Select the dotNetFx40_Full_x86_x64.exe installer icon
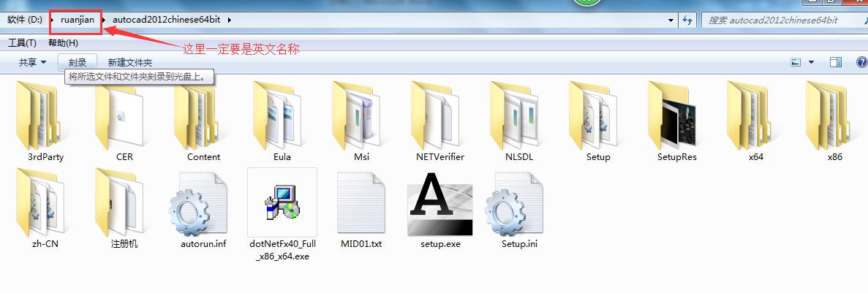This screenshot has height=293, width=868. coord(282,202)
